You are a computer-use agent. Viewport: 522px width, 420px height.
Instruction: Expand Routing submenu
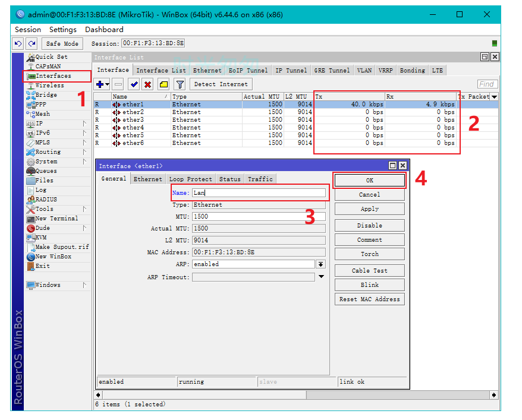84,152
